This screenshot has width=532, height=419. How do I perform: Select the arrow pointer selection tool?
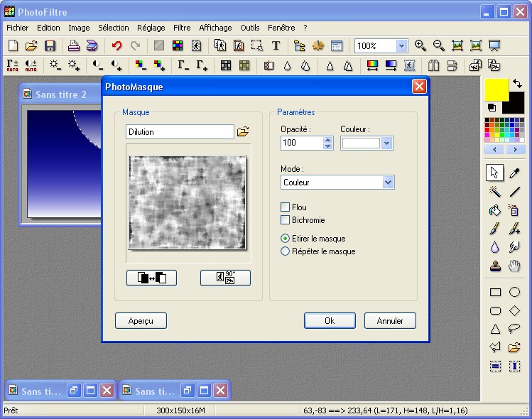click(x=494, y=173)
